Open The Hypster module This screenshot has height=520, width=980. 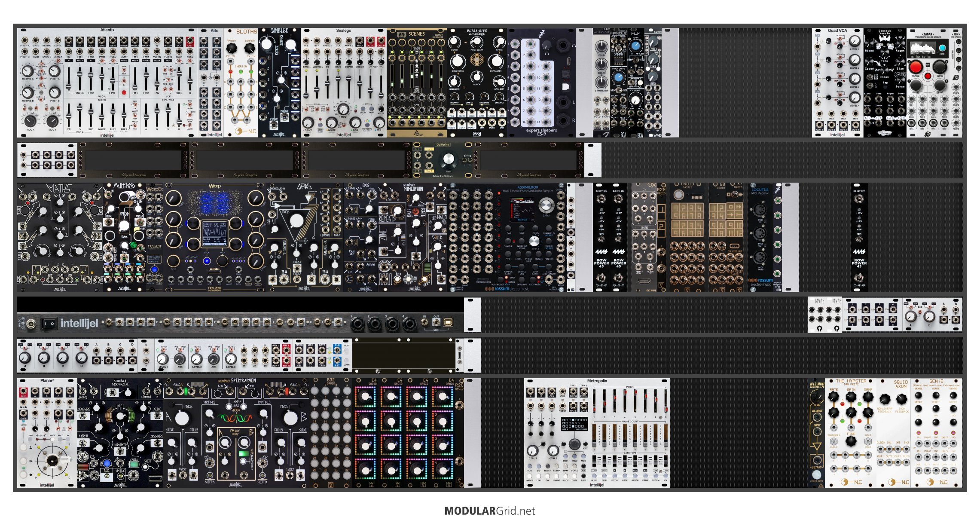click(851, 433)
